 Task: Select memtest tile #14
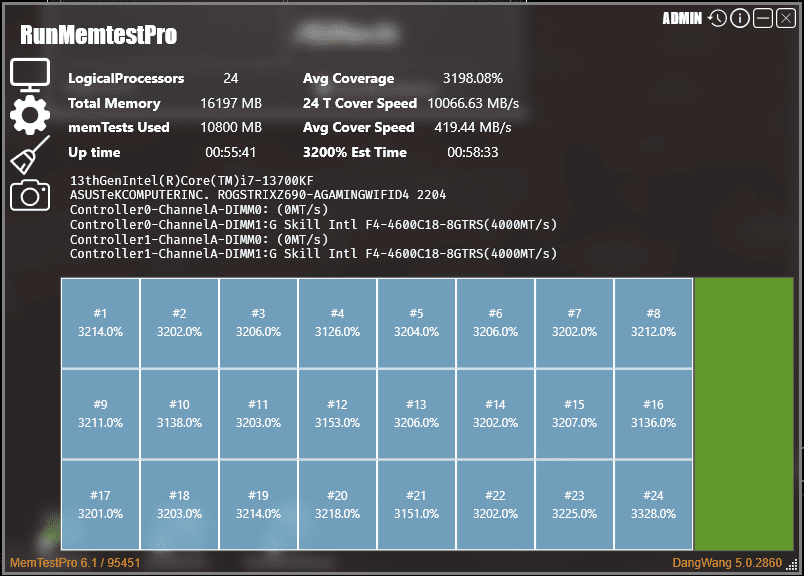coord(495,414)
